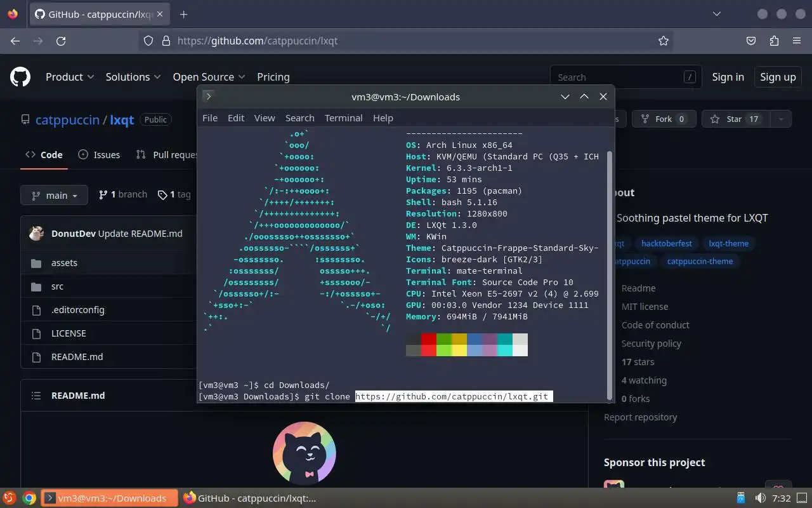Open the terminal Search menu
The width and height of the screenshot is (812, 508).
tap(300, 118)
